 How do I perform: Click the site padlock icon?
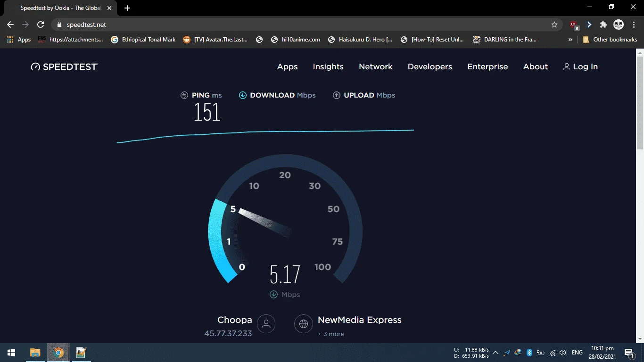[59, 25]
